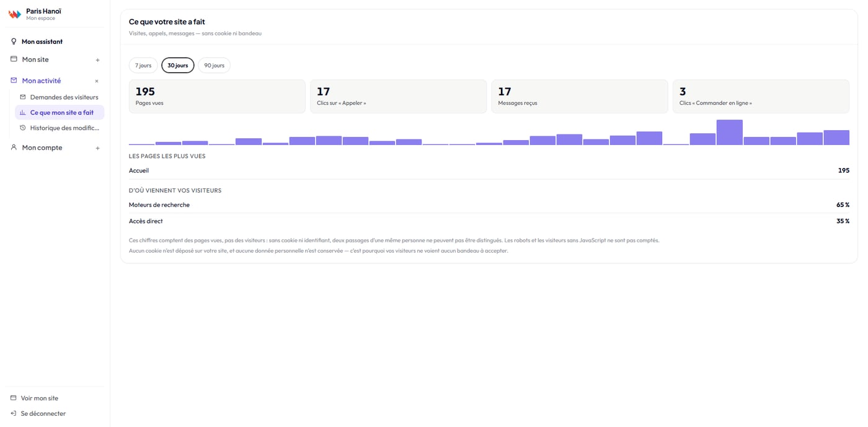Open Demandes des visiteurs
The width and height of the screenshot is (868, 427).
[60, 97]
